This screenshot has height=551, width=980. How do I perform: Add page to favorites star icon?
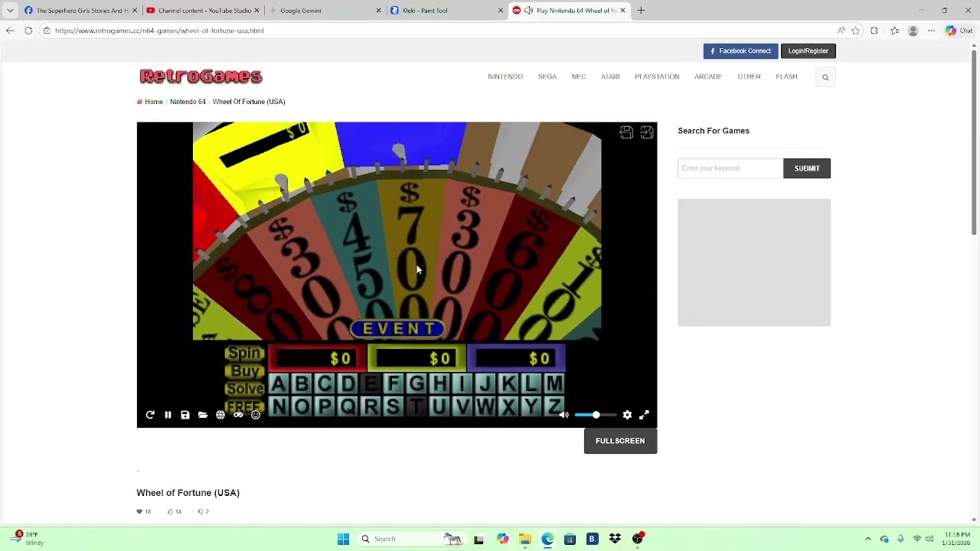point(855,31)
